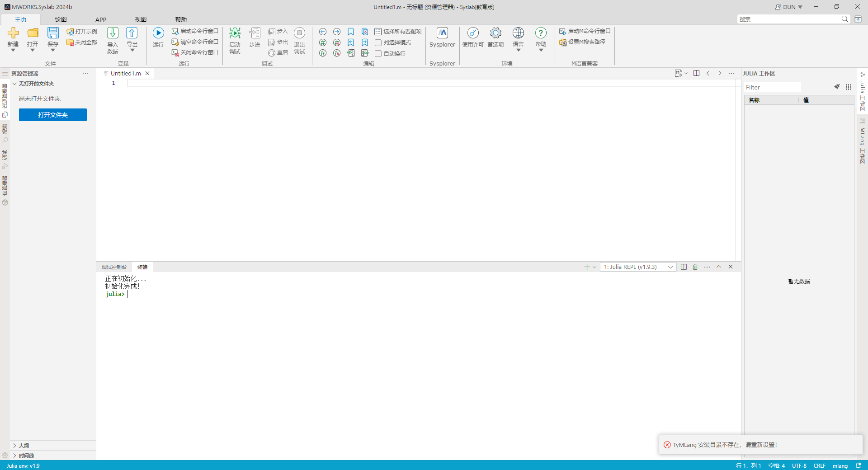
Task: Go to the previous bookmark icon
Action: pos(351,42)
